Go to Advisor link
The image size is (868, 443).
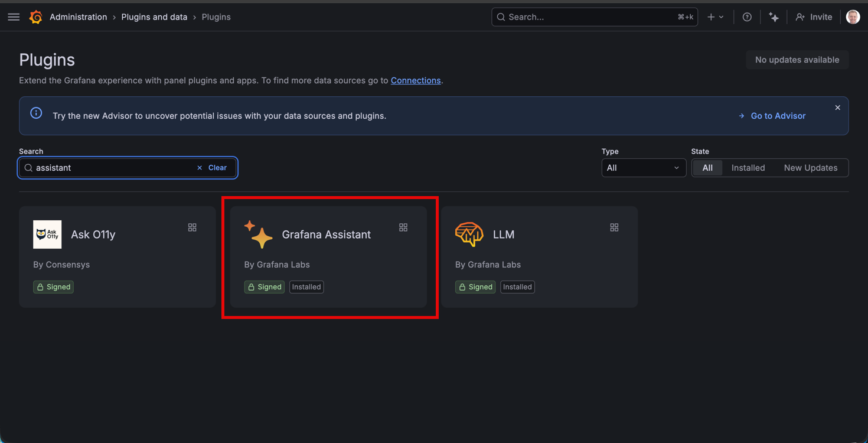pos(772,116)
